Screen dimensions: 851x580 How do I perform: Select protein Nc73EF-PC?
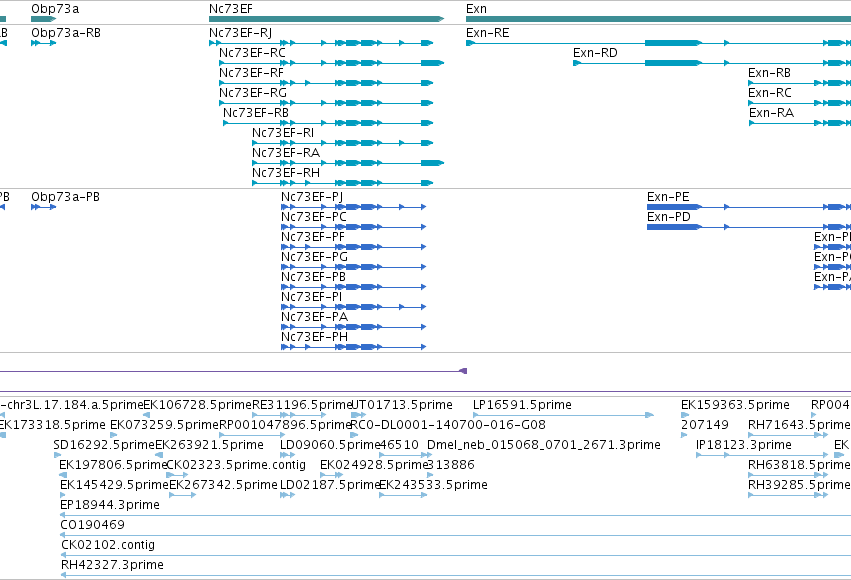pyautogui.click(x=313, y=217)
